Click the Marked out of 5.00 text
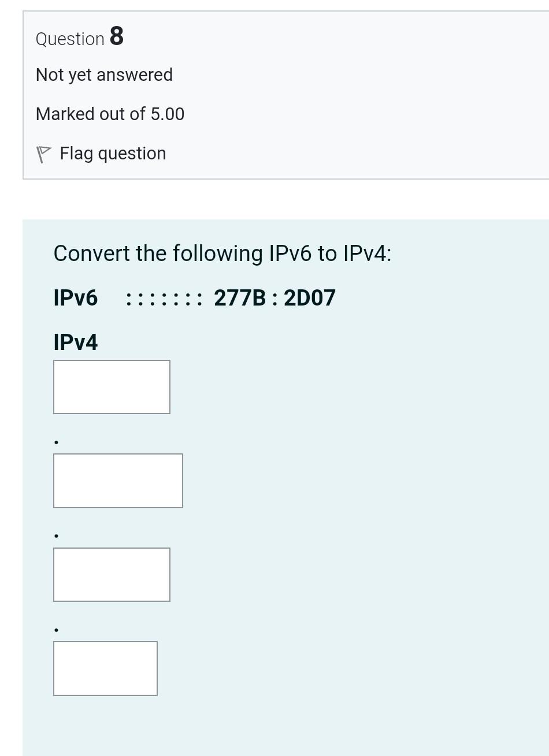 click(110, 114)
